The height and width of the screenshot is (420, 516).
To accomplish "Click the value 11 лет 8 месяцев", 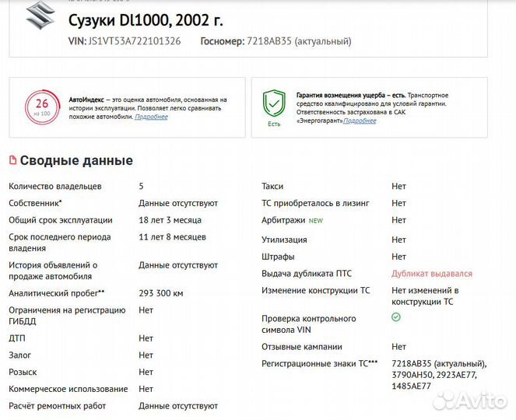I will click(173, 237).
